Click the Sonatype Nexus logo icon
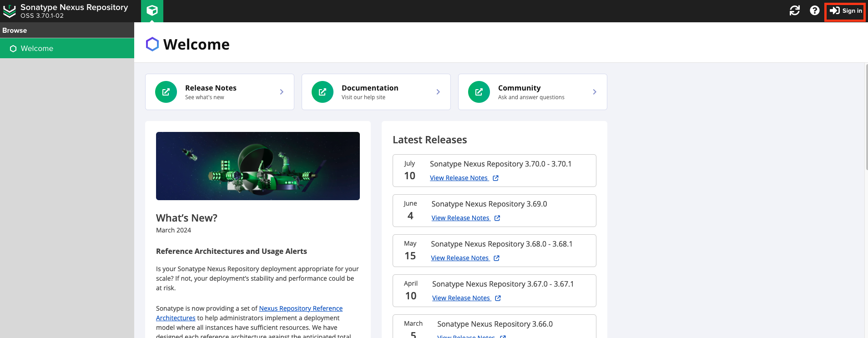 10,11
